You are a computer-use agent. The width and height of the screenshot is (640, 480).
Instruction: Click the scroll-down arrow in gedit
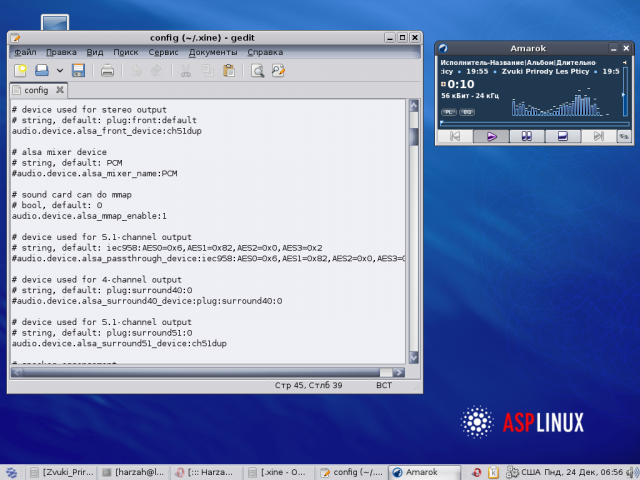coord(413,358)
